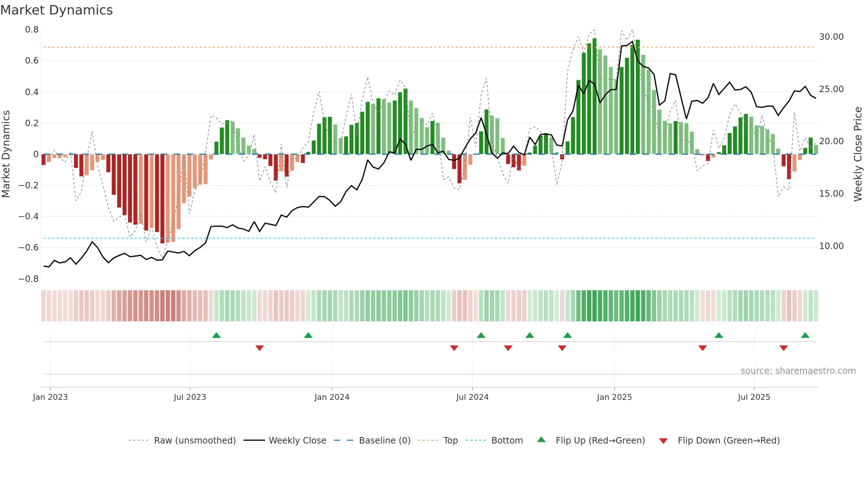Toggle Flip Down (Green→Red) legend item
The image size is (868, 488).
click(x=719, y=440)
